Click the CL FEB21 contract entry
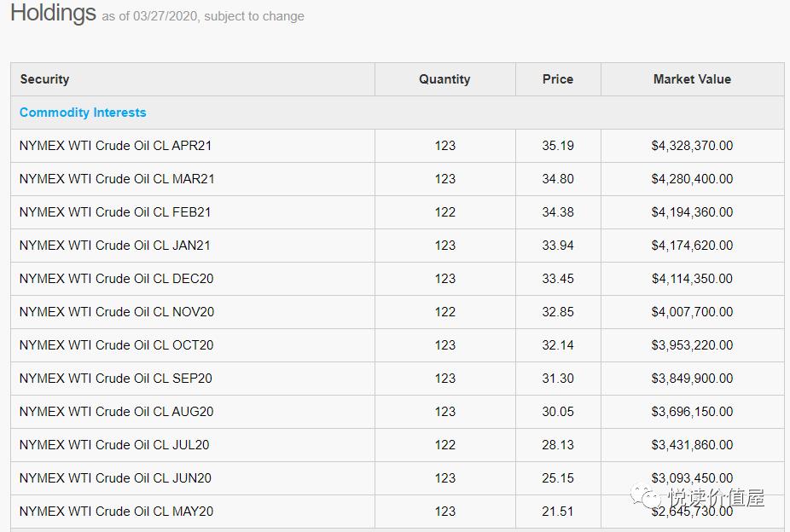The image size is (790, 532). [115, 212]
